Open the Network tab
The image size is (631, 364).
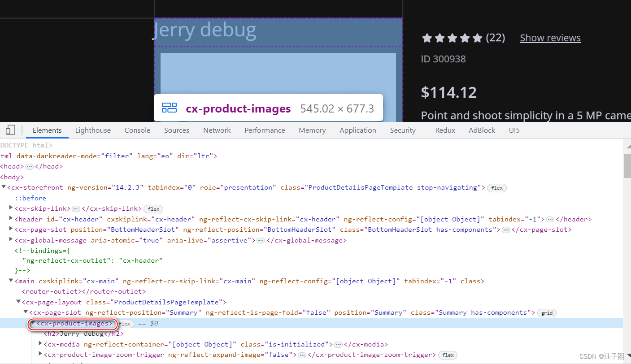click(217, 130)
